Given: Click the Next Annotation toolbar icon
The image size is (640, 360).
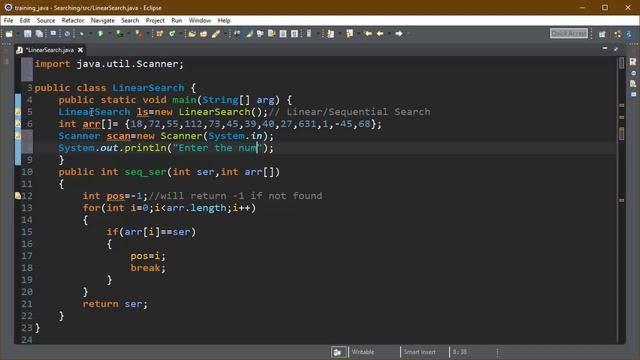Looking at the screenshot, I should pyautogui.click(x=331, y=33).
